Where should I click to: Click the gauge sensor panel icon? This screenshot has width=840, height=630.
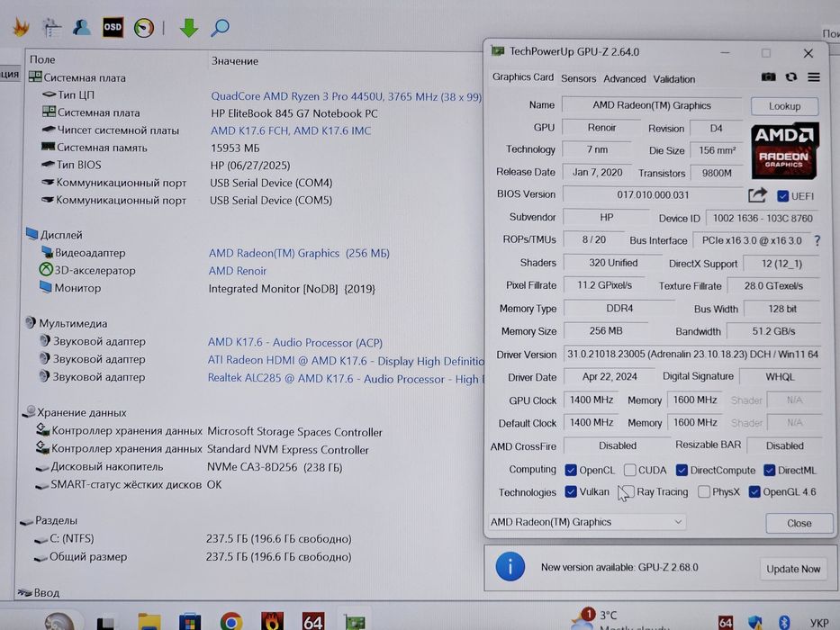[x=143, y=28]
